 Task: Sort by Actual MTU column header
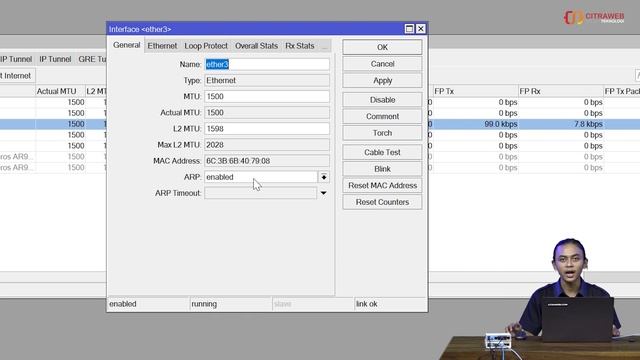(x=60, y=91)
